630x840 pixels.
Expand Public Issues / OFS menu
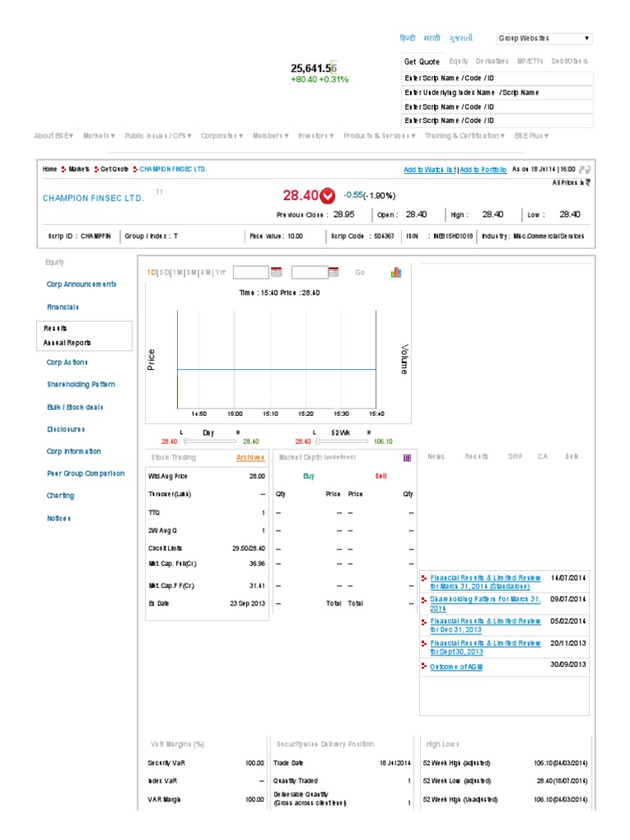(158, 135)
